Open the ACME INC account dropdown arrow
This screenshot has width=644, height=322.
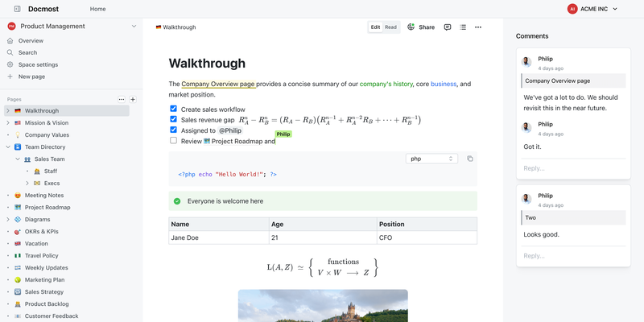[x=615, y=9]
